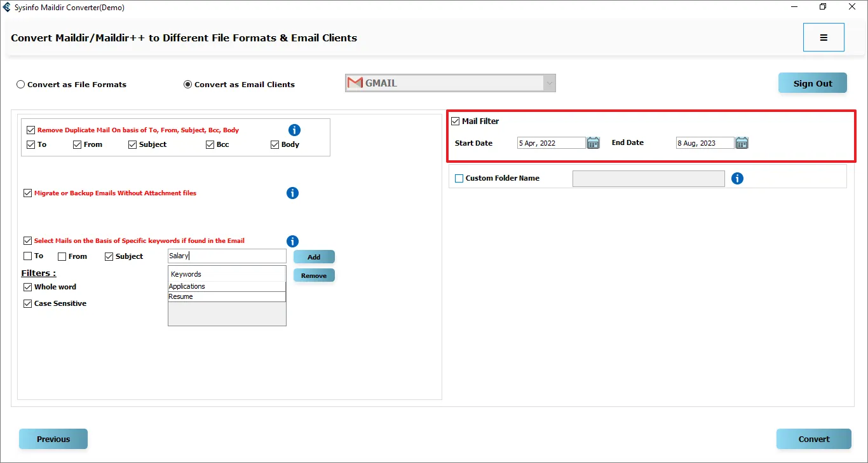Select the Applications keyword entry

(226, 287)
